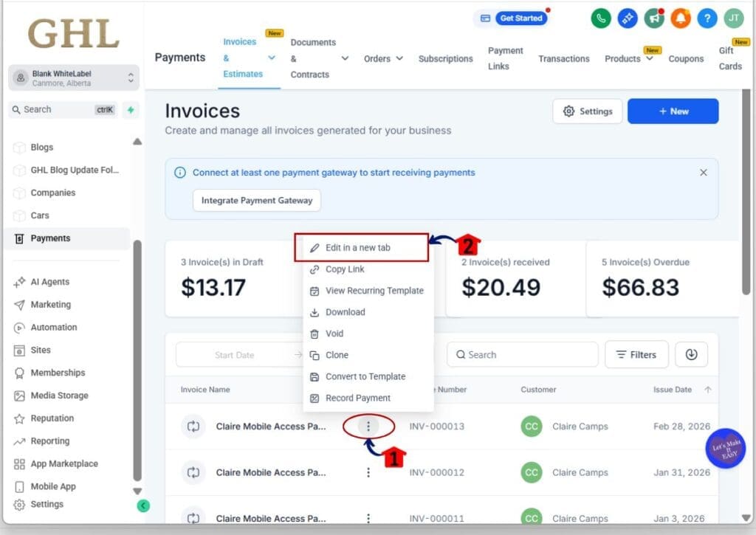Collapse the sidebar using the green chevron toggle
Viewport: 756px width, 535px height.
point(143,506)
